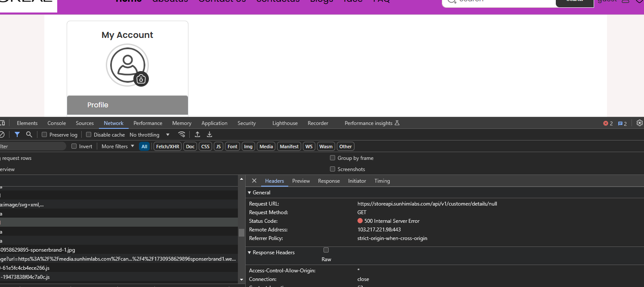Select the sponserbrand-1.jpg request row

119,250
